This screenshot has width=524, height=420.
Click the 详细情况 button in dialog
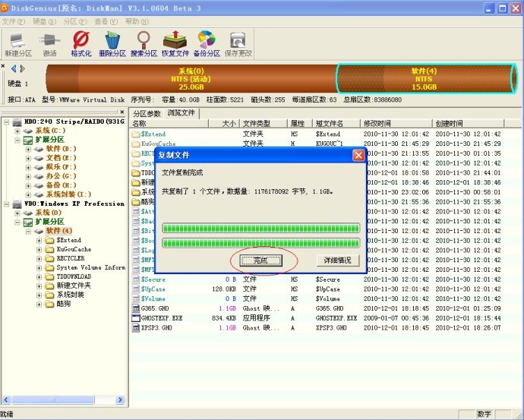(337, 261)
